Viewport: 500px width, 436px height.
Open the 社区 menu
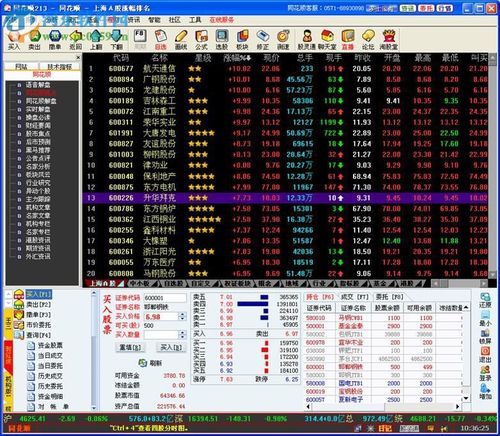click(x=174, y=20)
